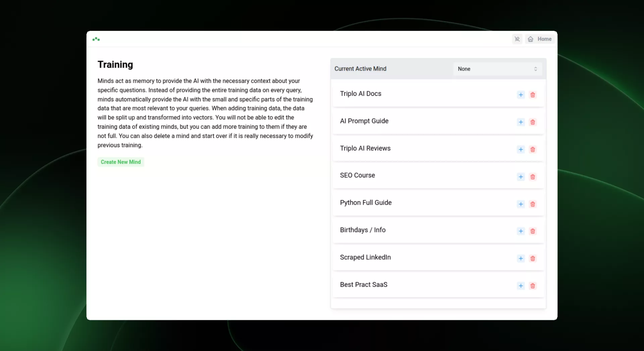Select the SEO Course mind row
Image resolution: width=644 pixels, height=351 pixels.
358,175
